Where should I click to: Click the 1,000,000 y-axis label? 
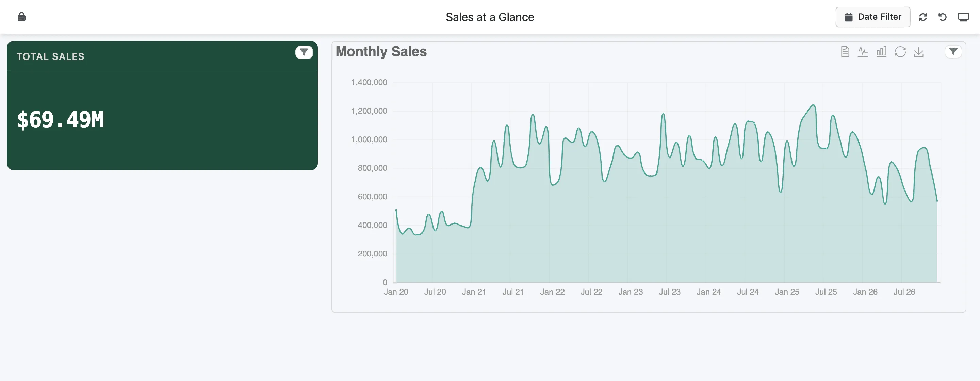[x=369, y=139]
